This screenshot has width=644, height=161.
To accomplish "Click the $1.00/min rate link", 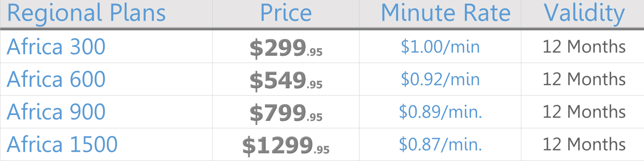I will [440, 47].
